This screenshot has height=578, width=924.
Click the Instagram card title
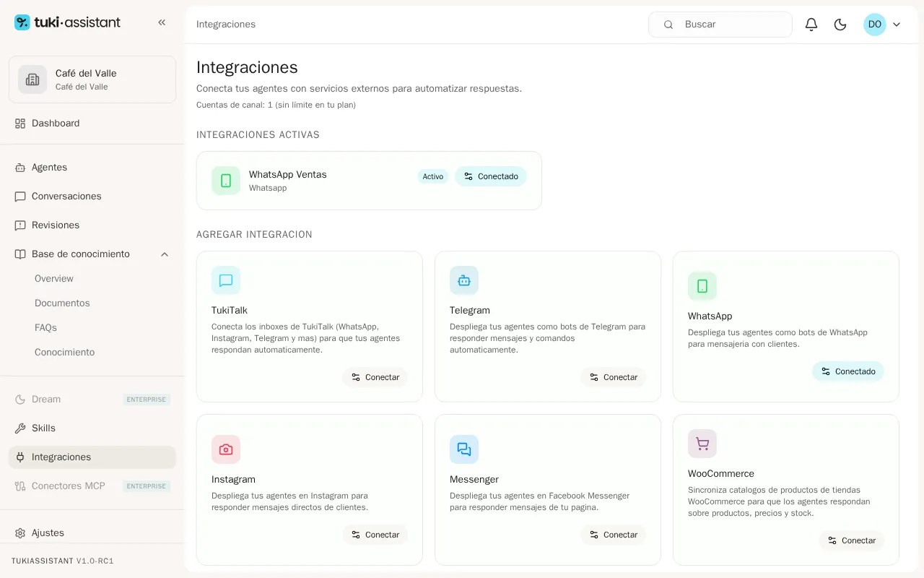pos(233,480)
